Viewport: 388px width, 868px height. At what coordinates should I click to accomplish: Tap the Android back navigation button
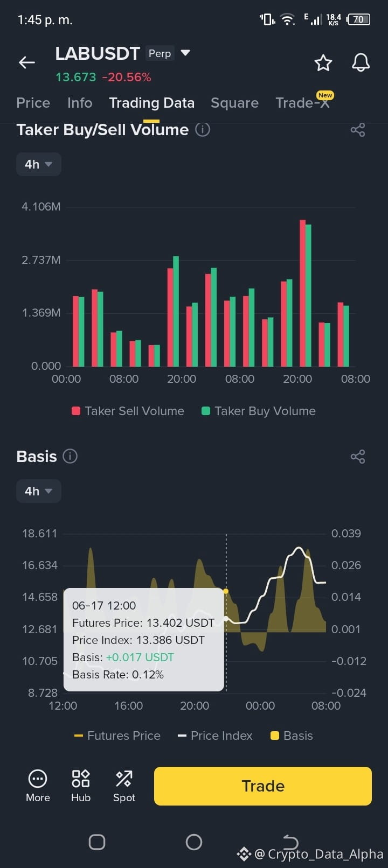point(291,841)
